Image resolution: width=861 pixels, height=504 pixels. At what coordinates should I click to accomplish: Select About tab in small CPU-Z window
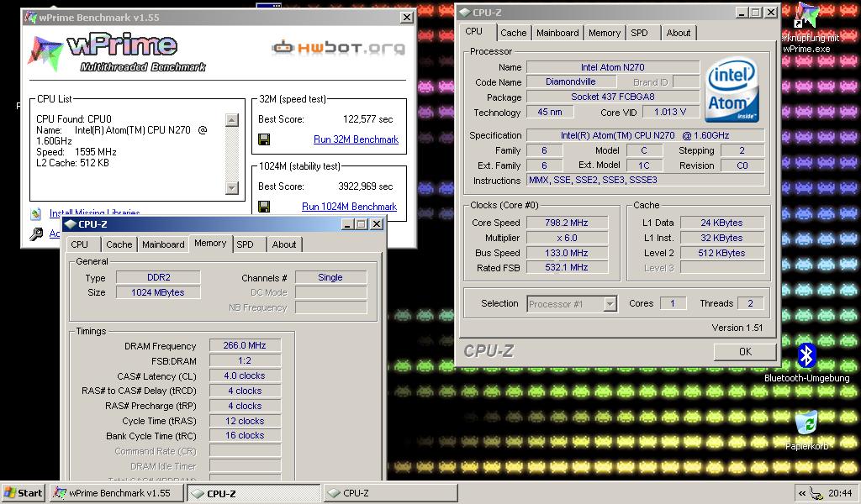(284, 244)
